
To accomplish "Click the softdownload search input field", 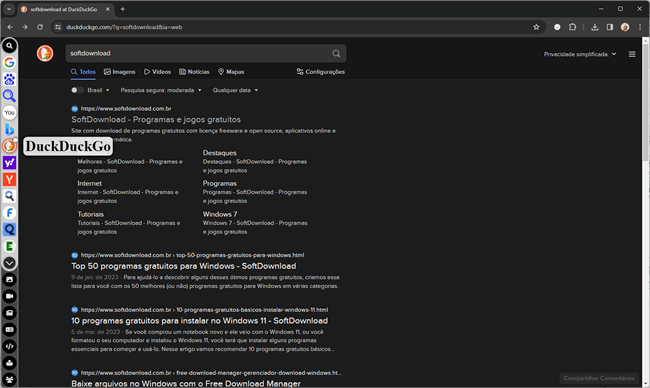I will [x=199, y=53].
